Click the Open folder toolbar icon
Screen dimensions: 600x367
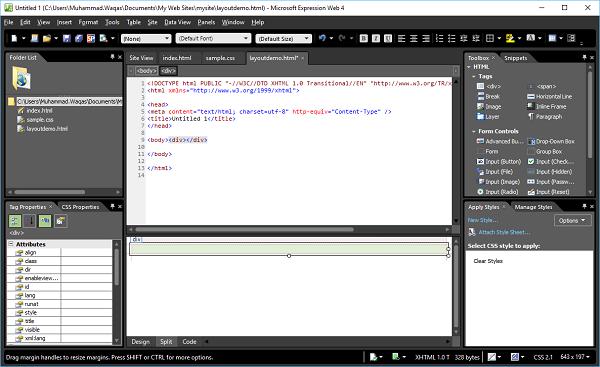tap(47, 38)
